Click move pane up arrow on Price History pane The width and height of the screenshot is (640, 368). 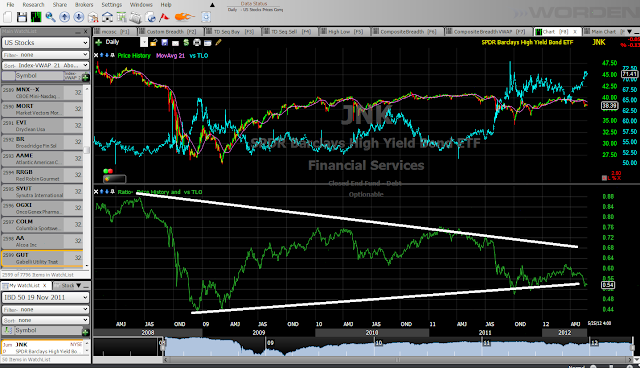(102, 55)
